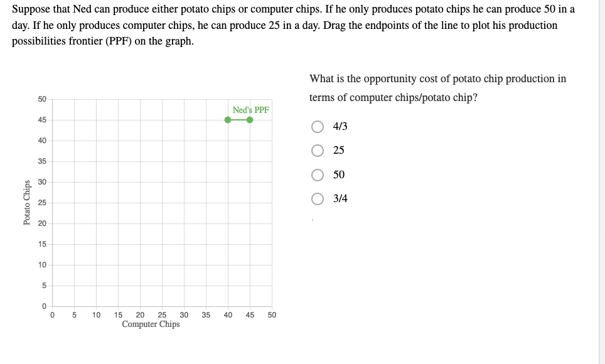The height and width of the screenshot is (364, 605).
Task: Click the scrollbar on the right edge
Action: pos(601,182)
